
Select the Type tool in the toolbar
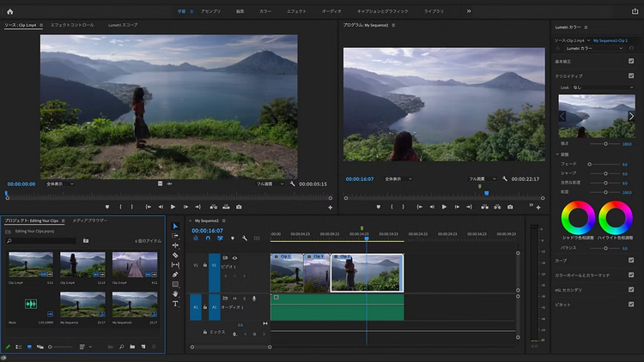click(x=175, y=304)
